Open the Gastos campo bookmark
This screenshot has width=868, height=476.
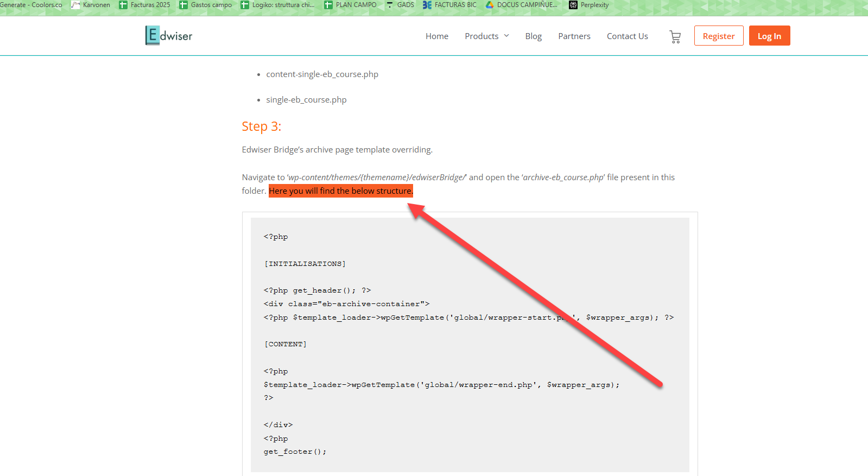206,5
